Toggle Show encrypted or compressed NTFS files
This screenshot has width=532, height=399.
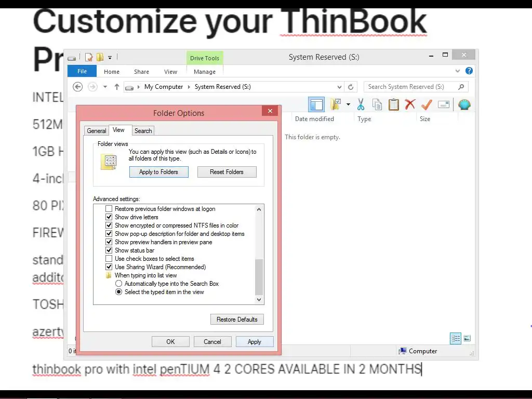(109, 225)
